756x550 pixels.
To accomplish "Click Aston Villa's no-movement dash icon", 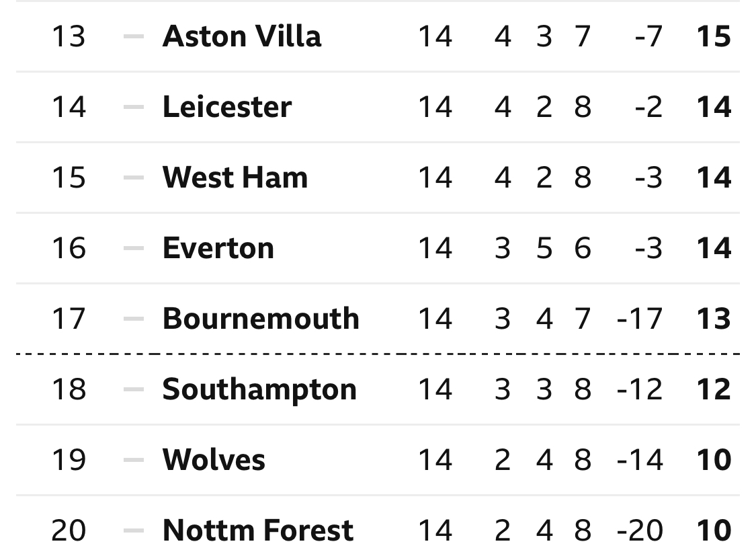I will click(134, 36).
